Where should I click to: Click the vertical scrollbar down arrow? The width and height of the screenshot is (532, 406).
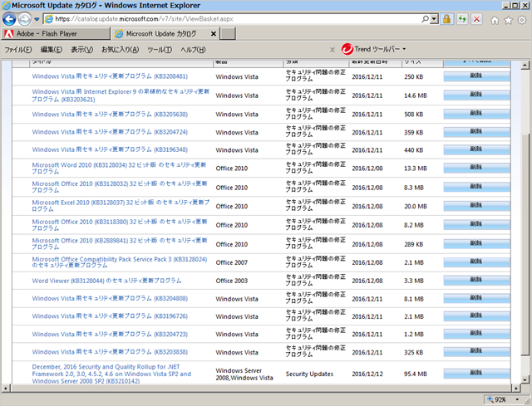tap(525, 379)
